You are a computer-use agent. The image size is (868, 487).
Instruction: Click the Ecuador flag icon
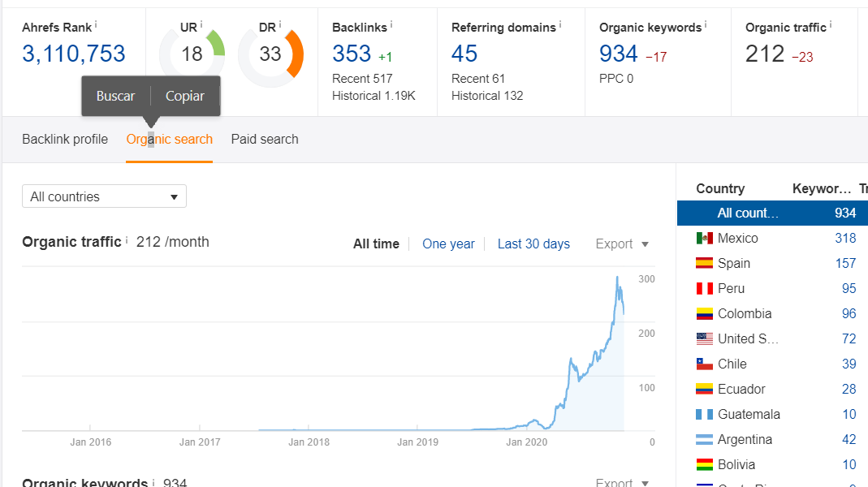tap(704, 389)
